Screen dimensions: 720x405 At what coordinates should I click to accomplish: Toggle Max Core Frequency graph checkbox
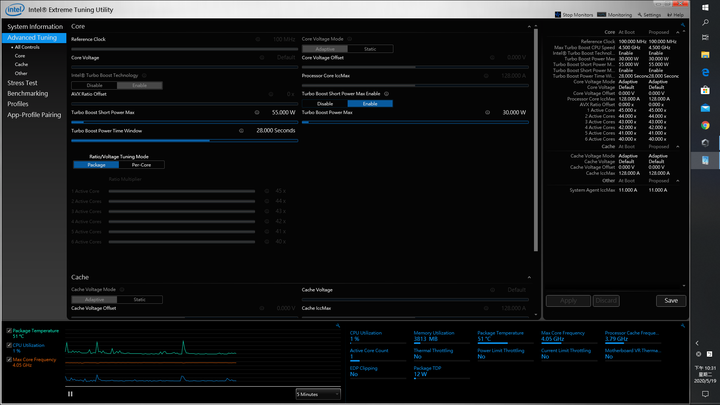pos(9,360)
